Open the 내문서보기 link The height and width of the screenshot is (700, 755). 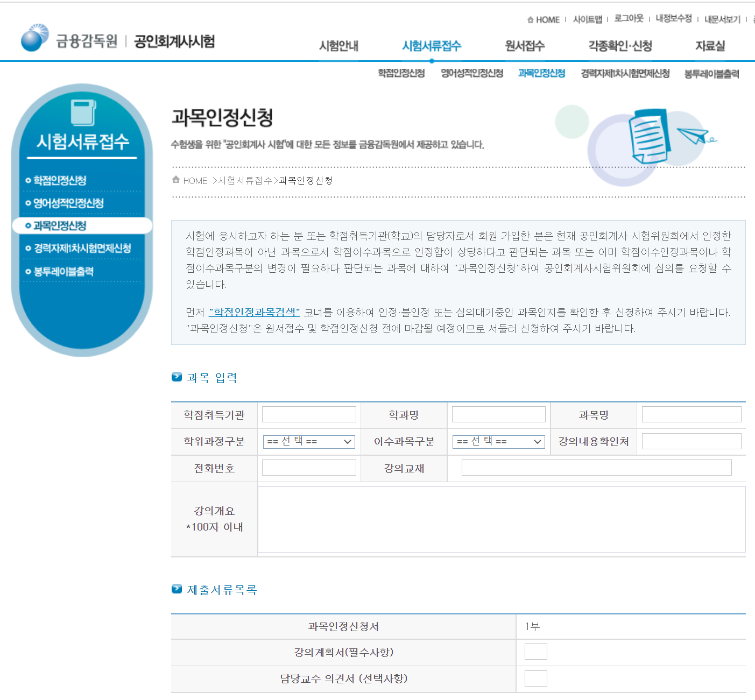[722, 20]
